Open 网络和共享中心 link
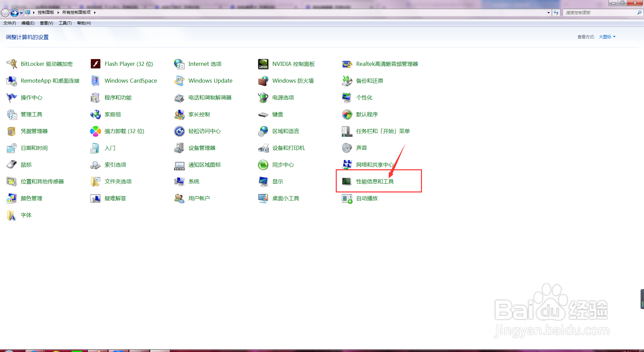644x352 pixels. tap(375, 165)
